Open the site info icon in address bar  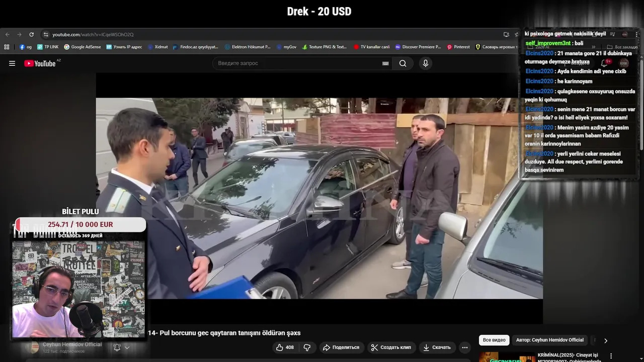pos(46,35)
